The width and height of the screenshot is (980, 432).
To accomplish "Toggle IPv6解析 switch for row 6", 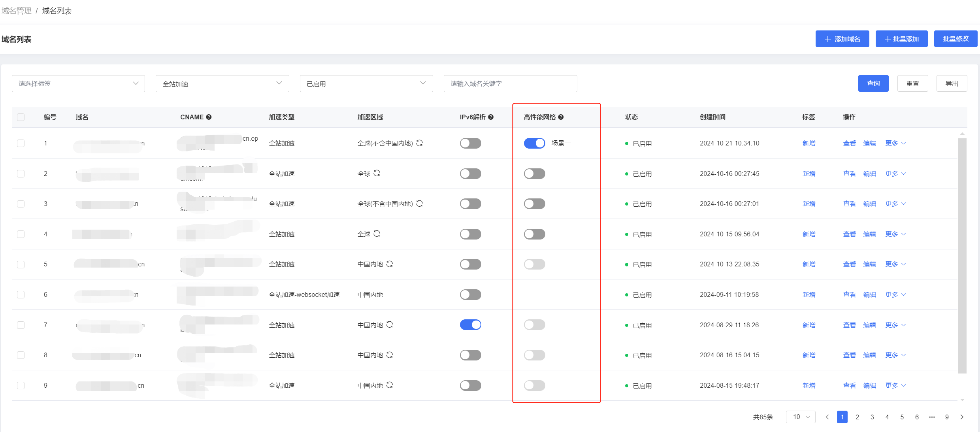I will click(471, 294).
